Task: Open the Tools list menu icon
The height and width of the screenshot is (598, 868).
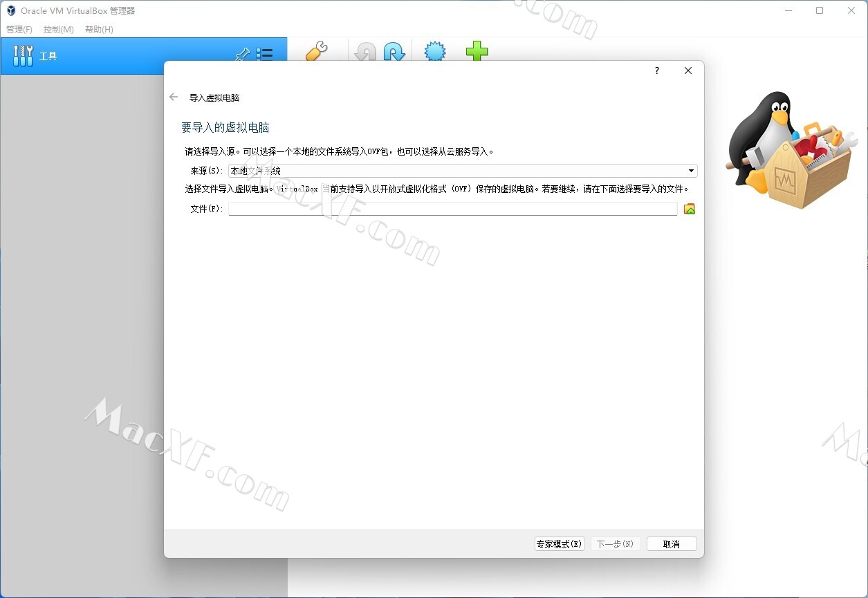Action: (x=264, y=54)
